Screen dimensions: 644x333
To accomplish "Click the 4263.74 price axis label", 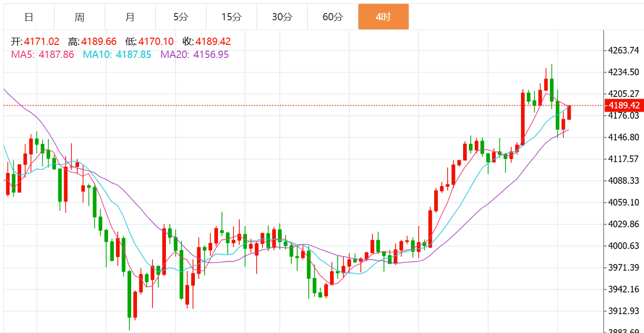I will [x=623, y=51].
